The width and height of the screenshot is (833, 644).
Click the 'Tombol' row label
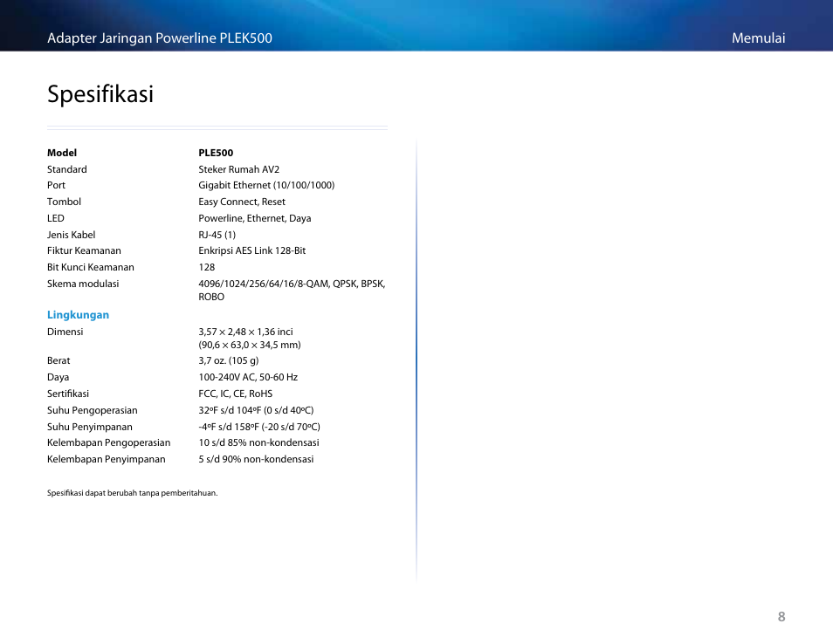pyautogui.click(x=64, y=202)
